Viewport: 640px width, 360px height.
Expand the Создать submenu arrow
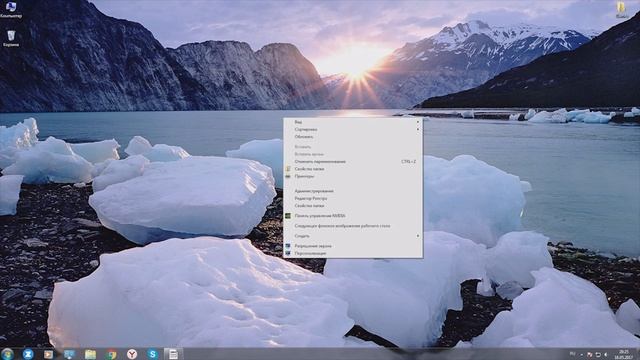tap(418, 236)
